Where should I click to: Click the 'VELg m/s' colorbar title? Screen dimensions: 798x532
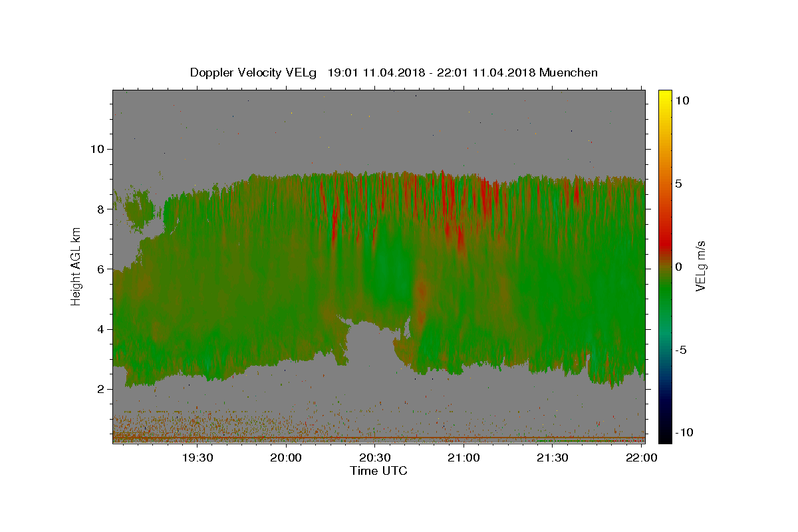701,266
